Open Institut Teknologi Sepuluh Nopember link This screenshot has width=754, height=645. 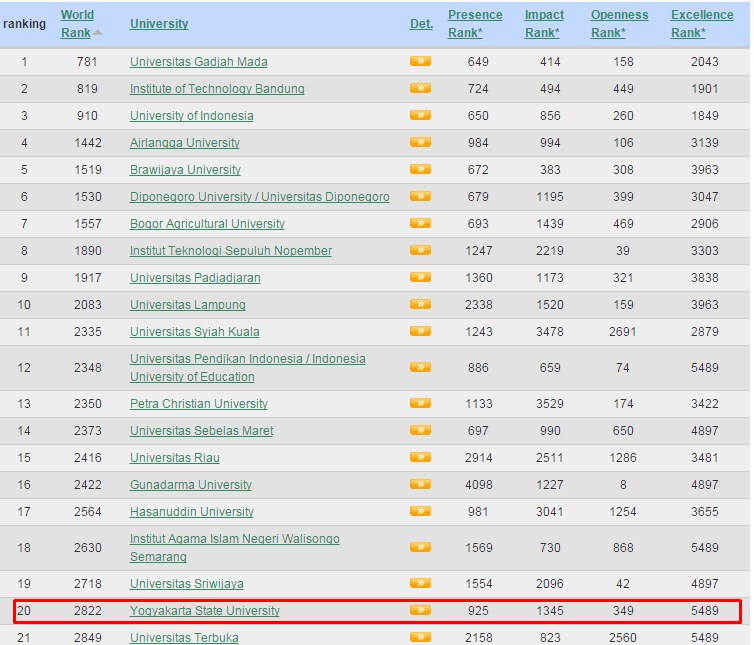click(x=230, y=251)
